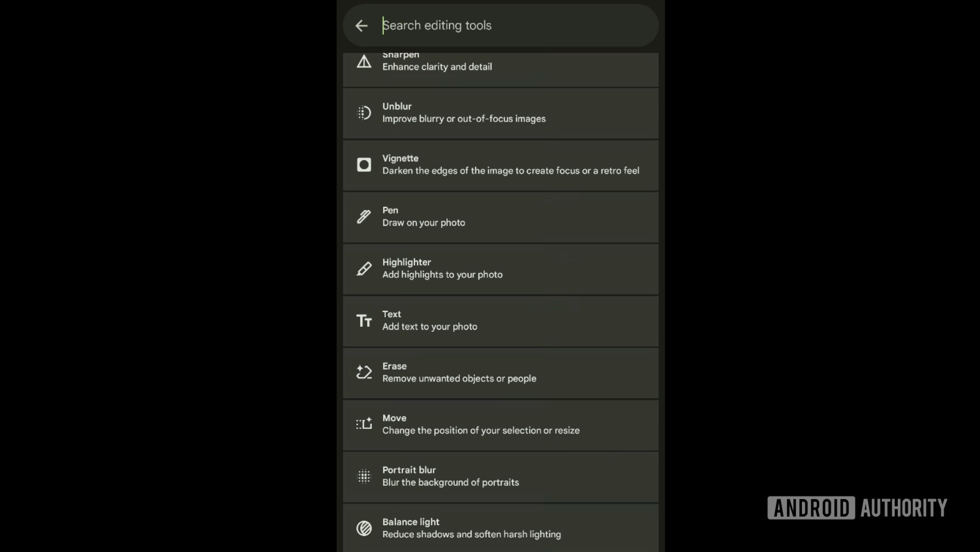Select the Highlighter icon
980x552 pixels.
pyautogui.click(x=364, y=269)
